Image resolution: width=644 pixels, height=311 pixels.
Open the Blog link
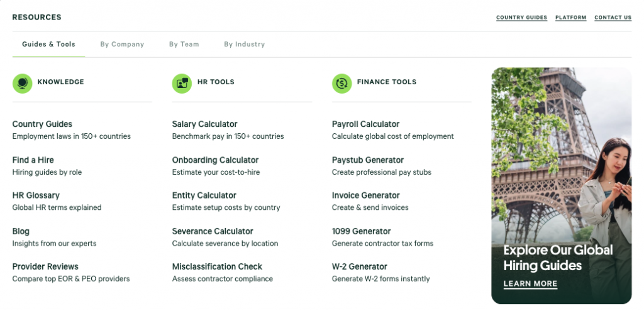tap(21, 231)
